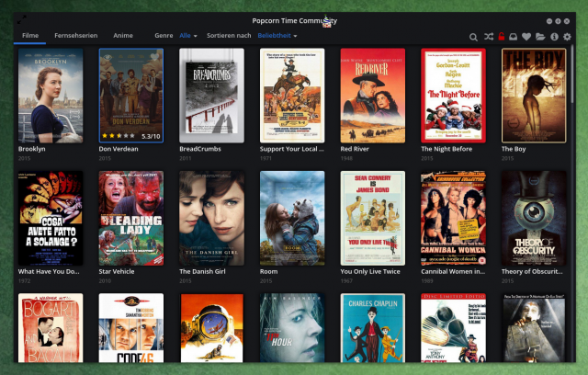Click the 'Sortieren nach' label

229,36
